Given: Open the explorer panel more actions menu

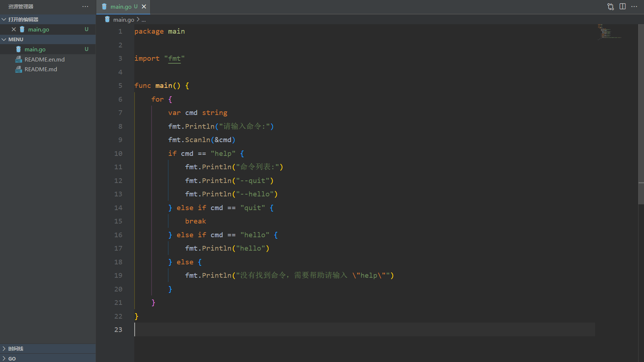Looking at the screenshot, I should pyautogui.click(x=85, y=7).
